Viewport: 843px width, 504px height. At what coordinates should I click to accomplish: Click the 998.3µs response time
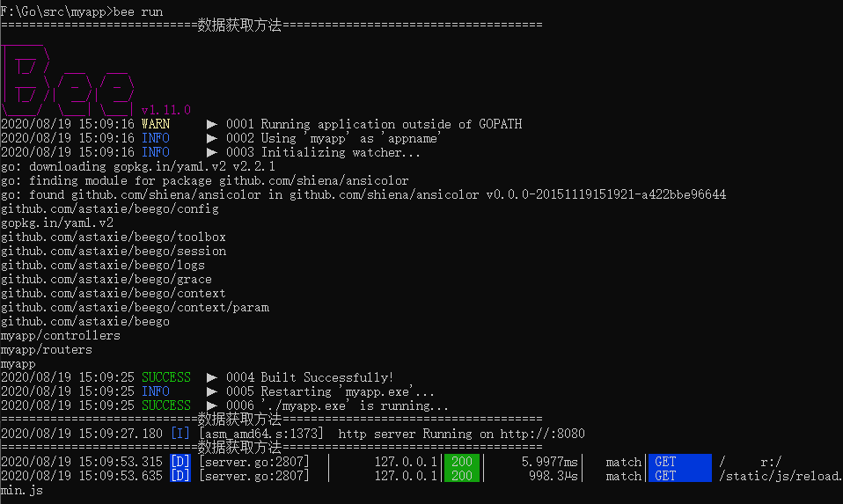(553, 476)
